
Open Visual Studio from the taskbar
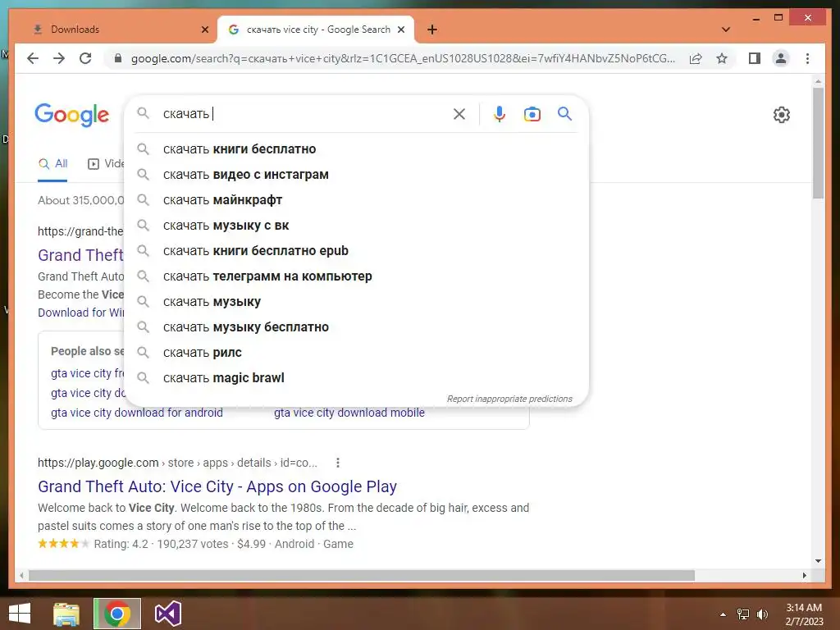pos(167,614)
